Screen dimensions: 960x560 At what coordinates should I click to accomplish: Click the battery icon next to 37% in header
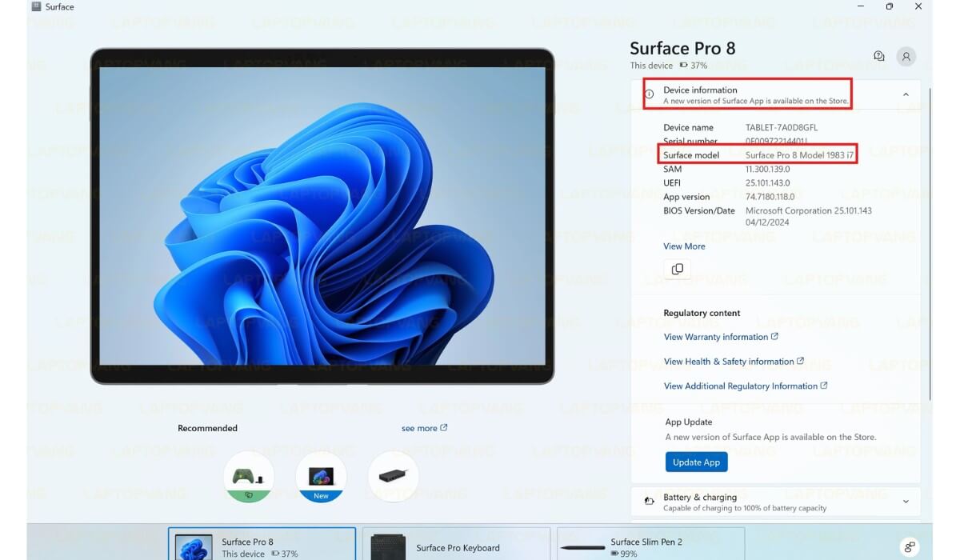[683, 66]
